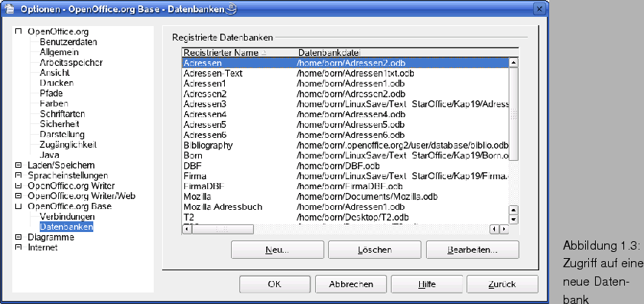
Task: Expand the Spracheinstellungen tree node
Action: coord(18,175)
